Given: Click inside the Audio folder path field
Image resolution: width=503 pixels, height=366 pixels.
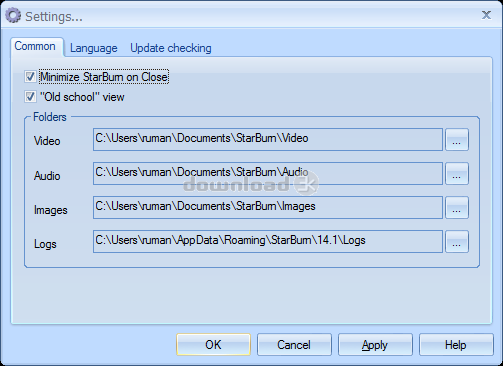Looking at the screenshot, I should (268, 174).
